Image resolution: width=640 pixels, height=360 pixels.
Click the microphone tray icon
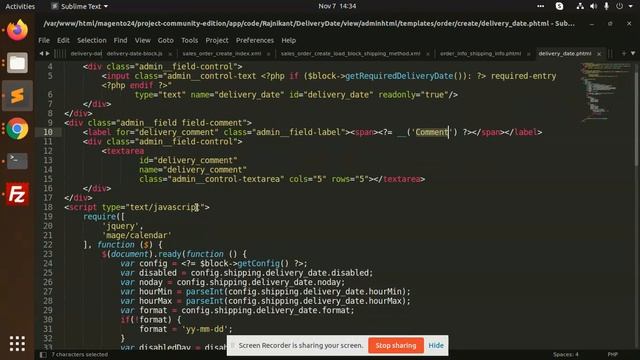[x=607, y=6]
